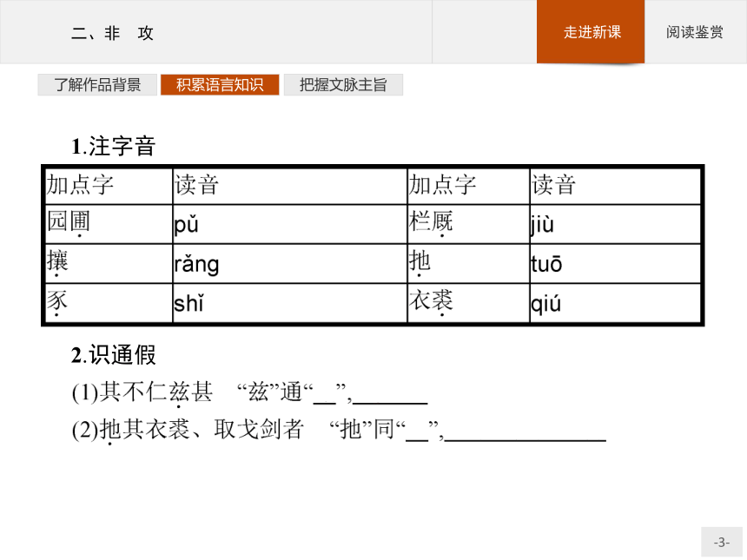
Task: Click the first 加点字 header cell
Action: (x=109, y=186)
